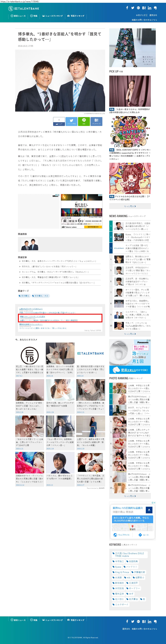Select keyword tag 嵐

pos(142,599)
